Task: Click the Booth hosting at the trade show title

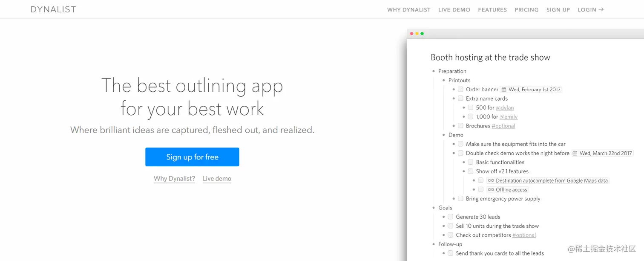Action: (490, 57)
